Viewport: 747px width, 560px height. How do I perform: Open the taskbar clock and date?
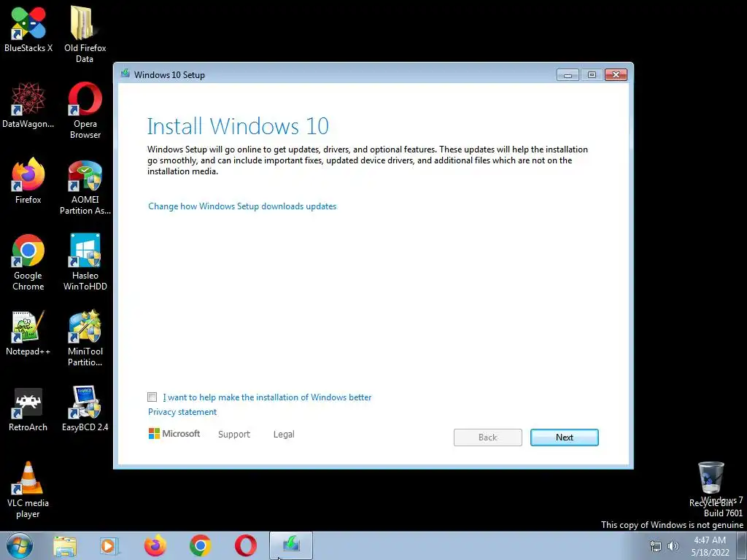(x=710, y=546)
